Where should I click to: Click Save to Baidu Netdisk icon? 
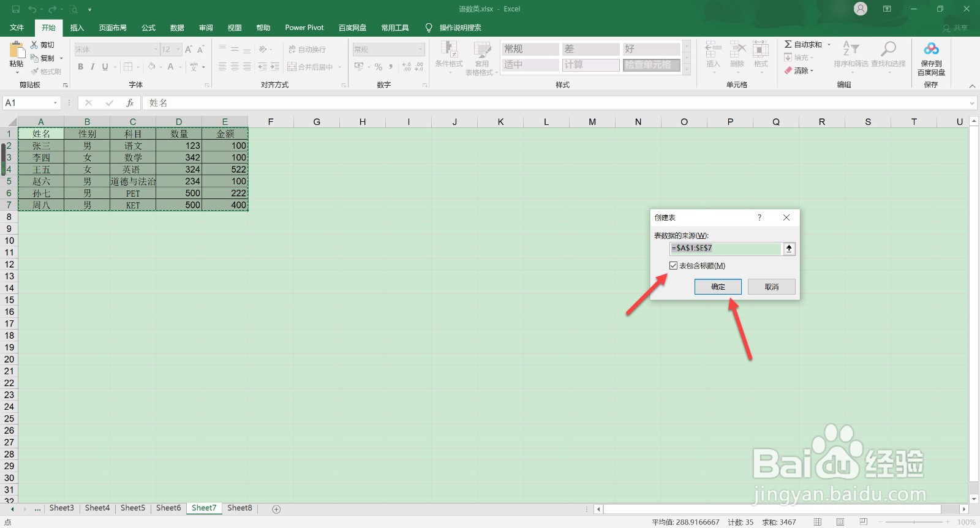click(931, 48)
